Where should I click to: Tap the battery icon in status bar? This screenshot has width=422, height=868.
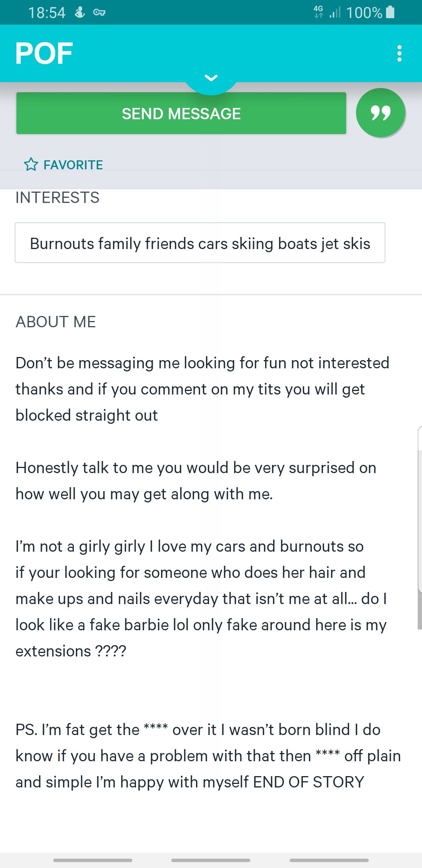[390, 13]
